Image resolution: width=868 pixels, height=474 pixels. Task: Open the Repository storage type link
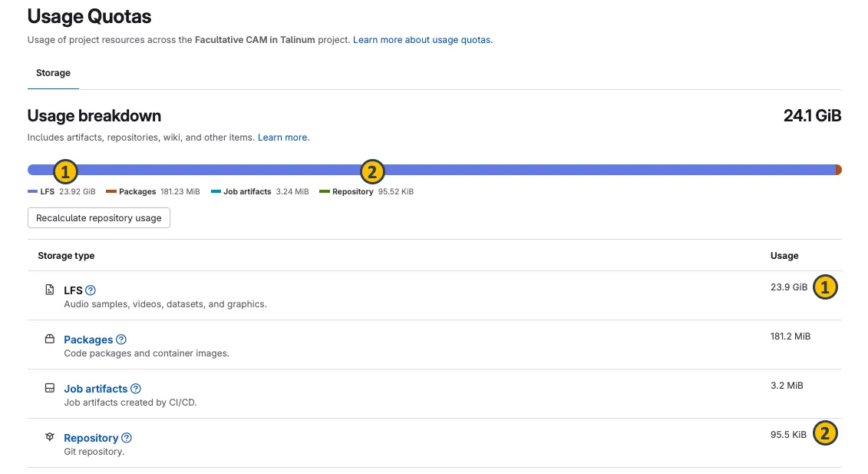[x=91, y=438]
